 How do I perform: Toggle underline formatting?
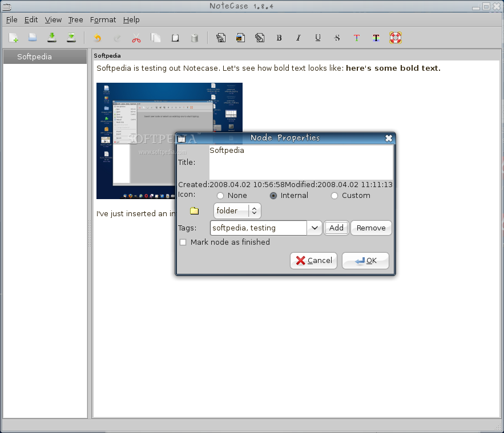coord(318,38)
